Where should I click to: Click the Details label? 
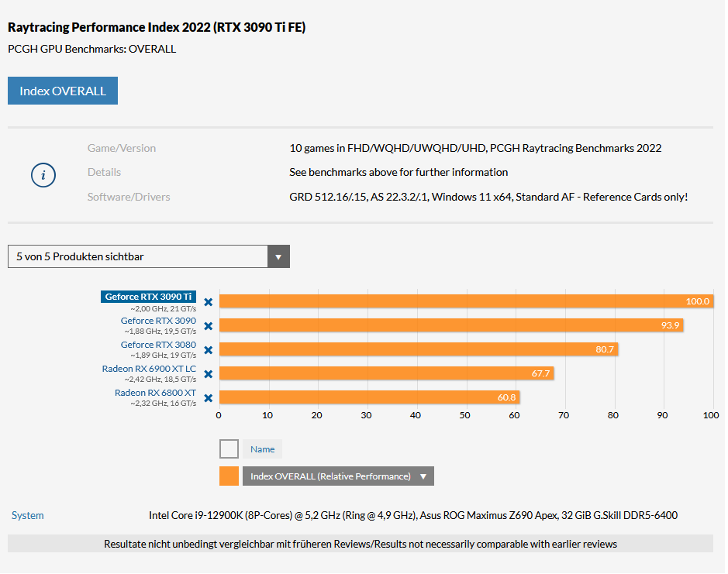[x=105, y=173]
